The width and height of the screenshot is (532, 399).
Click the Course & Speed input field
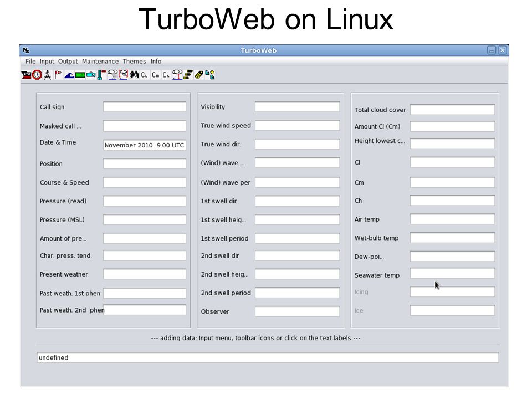click(x=145, y=182)
